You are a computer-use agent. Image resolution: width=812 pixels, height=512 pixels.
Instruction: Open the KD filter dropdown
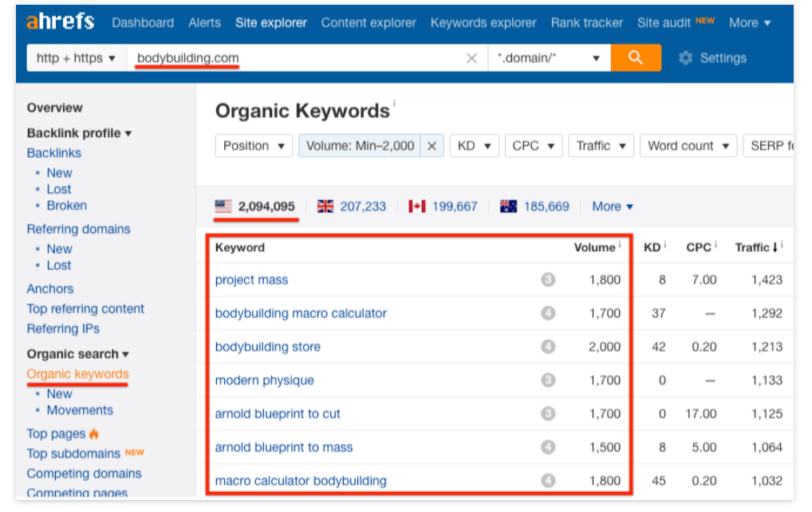click(x=474, y=146)
